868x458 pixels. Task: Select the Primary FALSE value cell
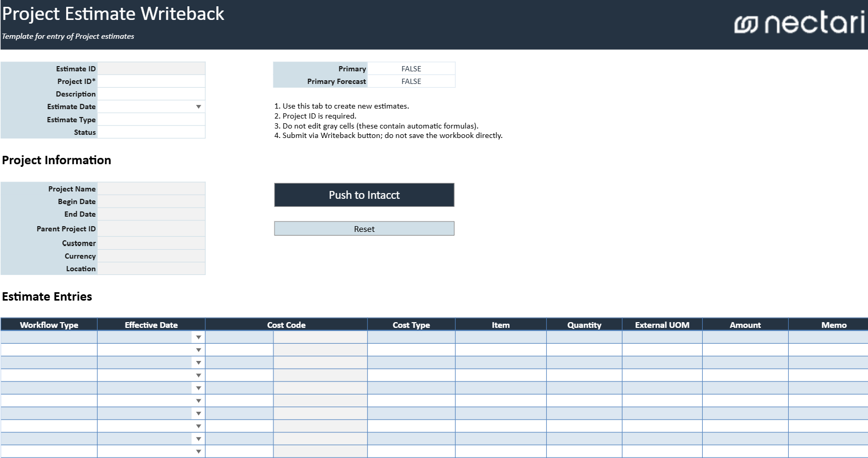(411, 69)
